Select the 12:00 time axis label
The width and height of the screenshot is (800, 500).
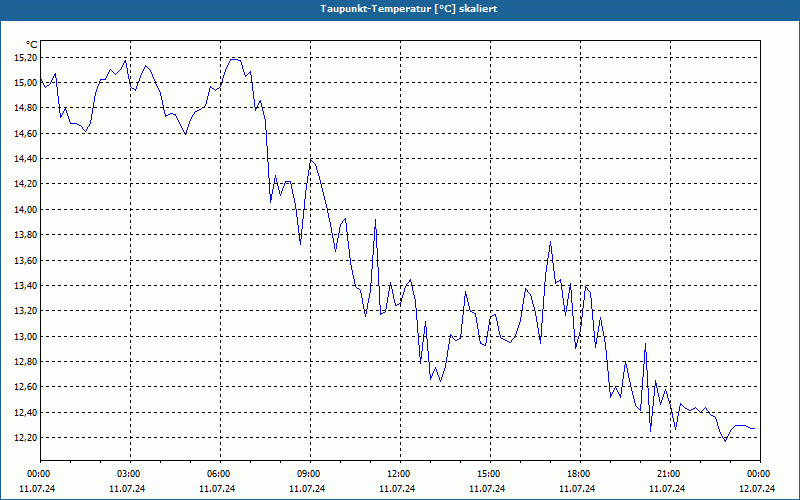[400, 474]
